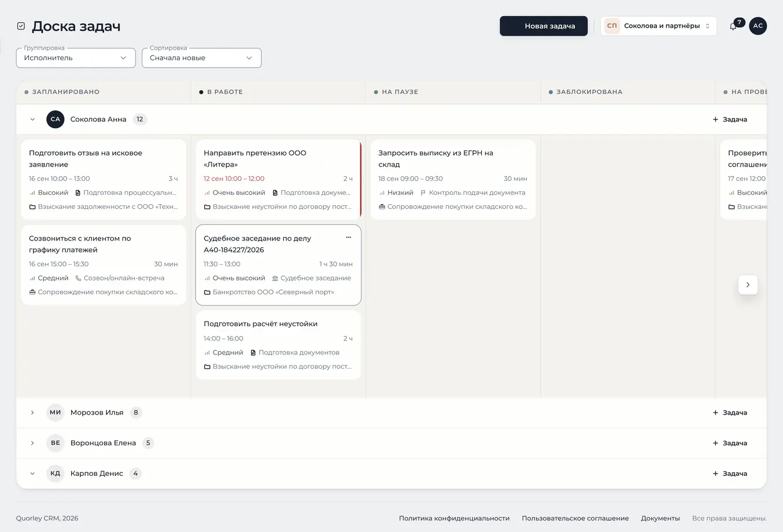Click the right arrow to show more columns
Viewport: 783px width, 532px height.
(748, 285)
